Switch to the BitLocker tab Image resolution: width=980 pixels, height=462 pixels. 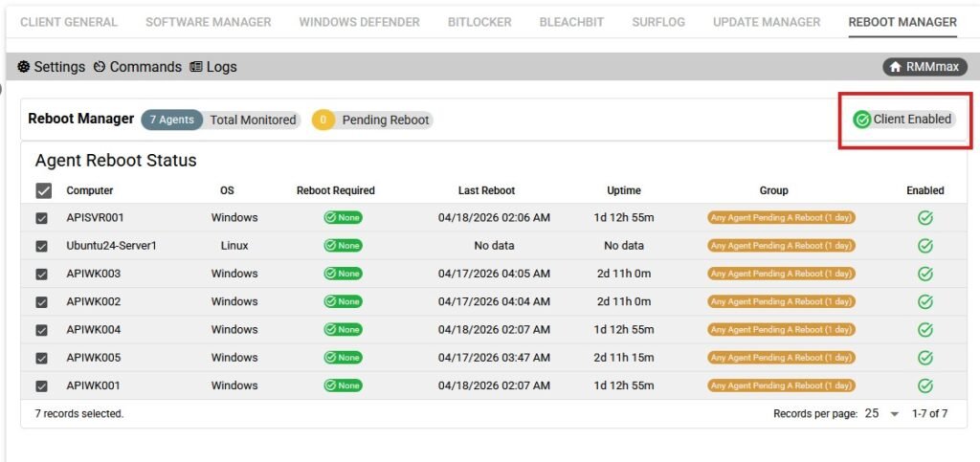click(x=479, y=22)
